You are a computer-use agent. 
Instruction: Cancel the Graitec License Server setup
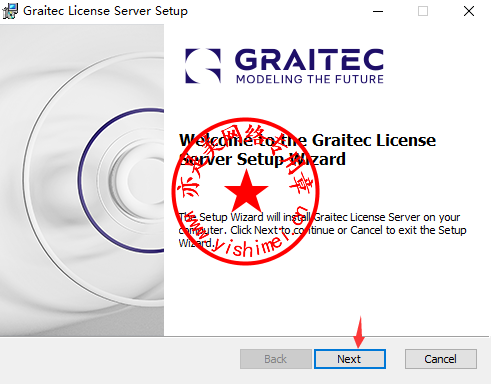click(x=441, y=359)
